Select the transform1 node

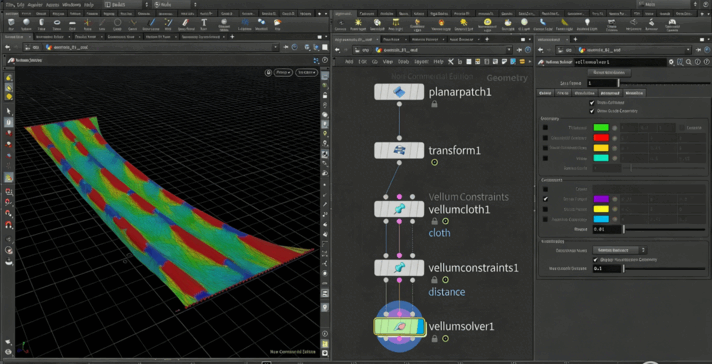pos(399,150)
